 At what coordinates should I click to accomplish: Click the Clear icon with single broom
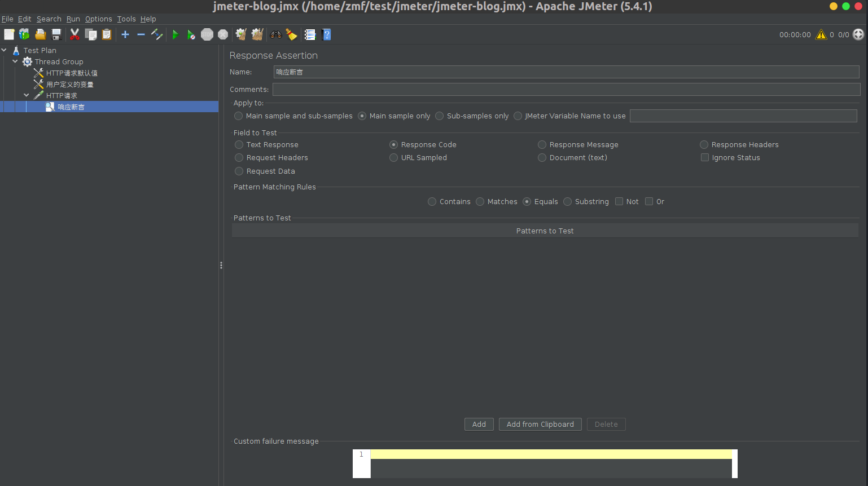click(241, 34)
